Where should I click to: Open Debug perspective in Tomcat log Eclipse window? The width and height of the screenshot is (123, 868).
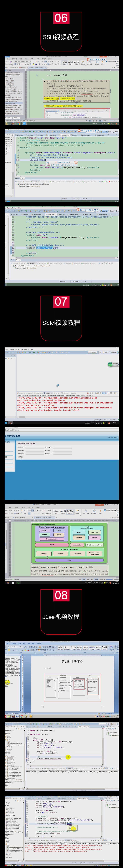point(114,352)
